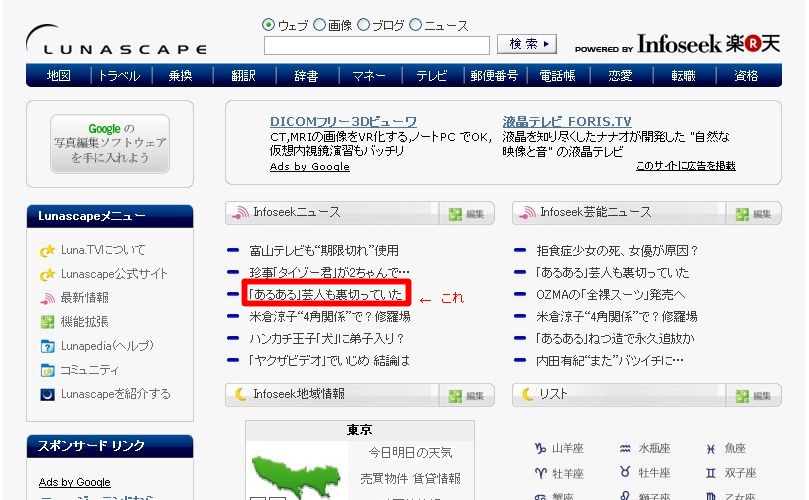This screenshot has height=500, width=809.
Task: Click the Google 写真編集ソフトウェア ad banner
Action: coord(110,143)
